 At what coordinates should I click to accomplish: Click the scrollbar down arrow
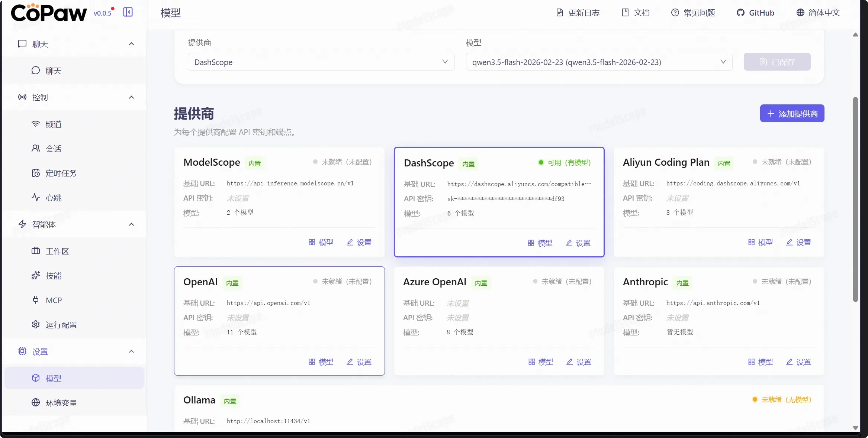pyautogui.click(x=855, y=428)
